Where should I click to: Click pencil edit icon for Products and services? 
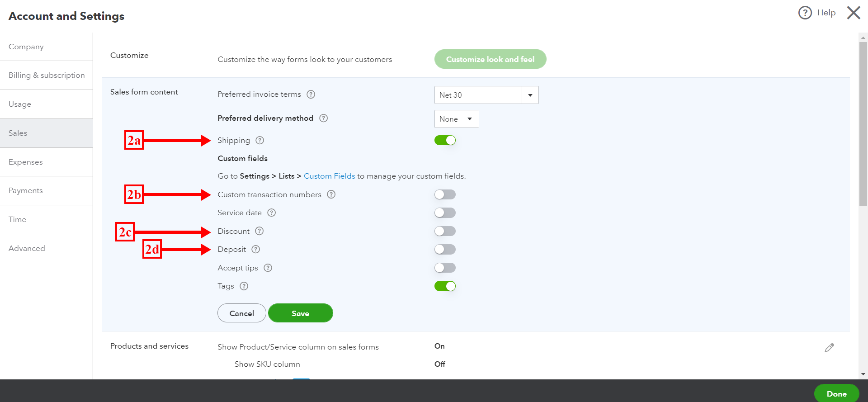coord(829,348)
